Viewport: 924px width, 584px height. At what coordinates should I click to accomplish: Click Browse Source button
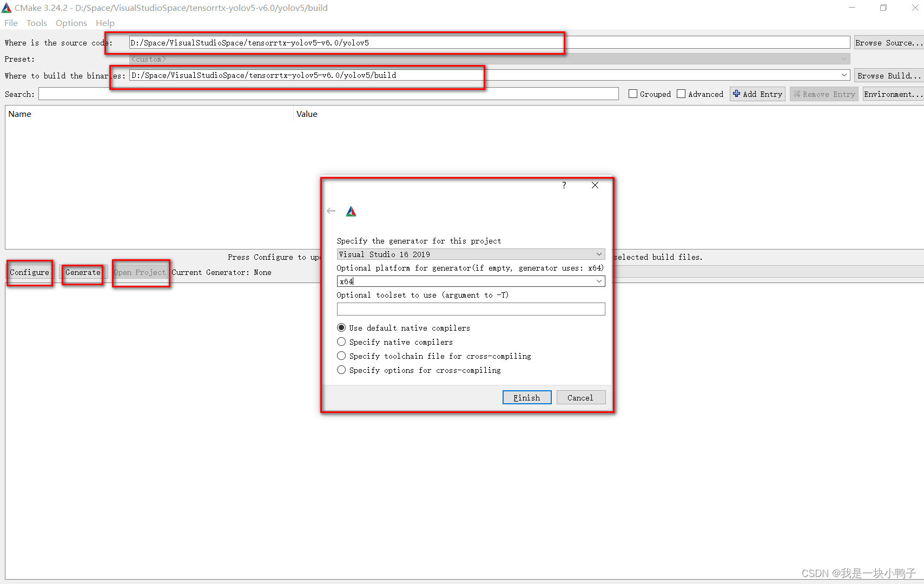click(889, 43)
